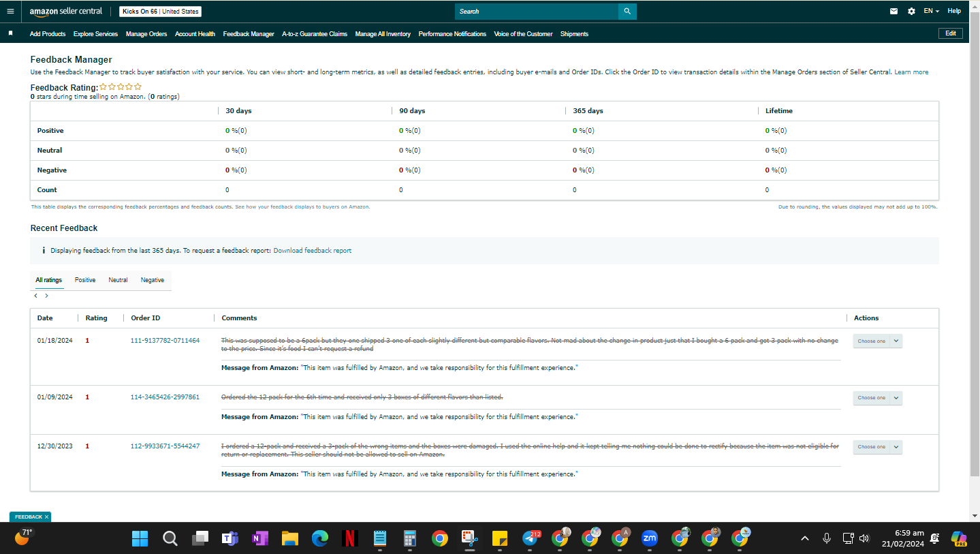Screen dimensions: 980x554
Task: Switch to the Neutral tab
Action: [118, 280]
